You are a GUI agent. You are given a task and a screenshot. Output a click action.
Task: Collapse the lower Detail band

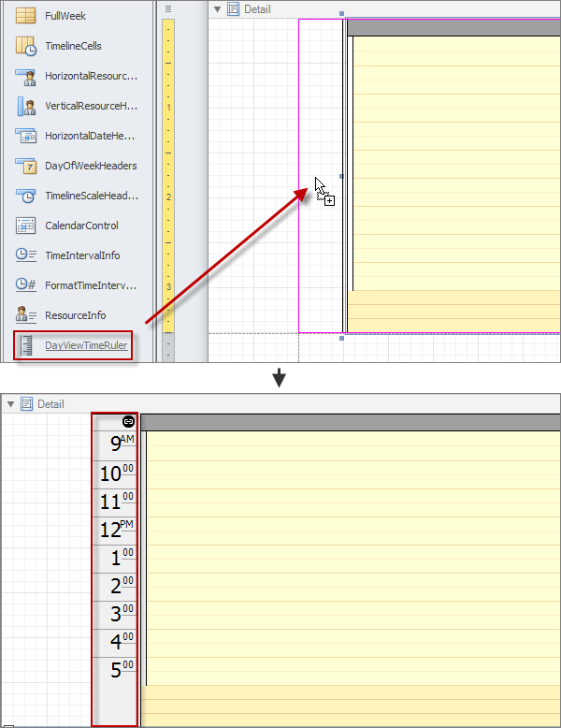(11, 404)
